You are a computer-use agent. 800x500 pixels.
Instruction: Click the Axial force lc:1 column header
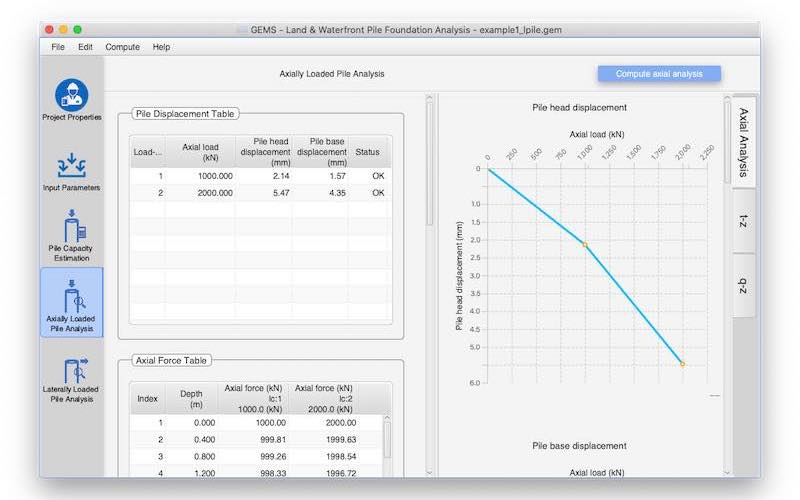[253, 399]
